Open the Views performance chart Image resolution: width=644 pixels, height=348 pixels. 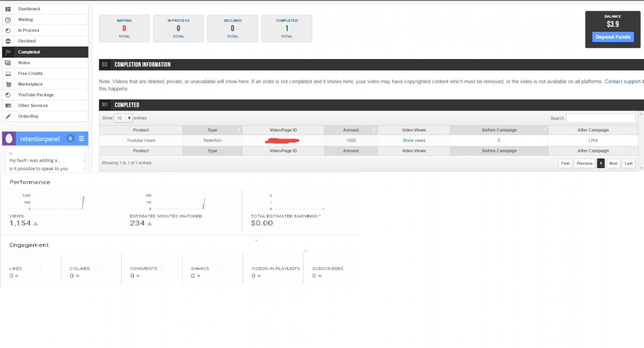click(53, 202)
